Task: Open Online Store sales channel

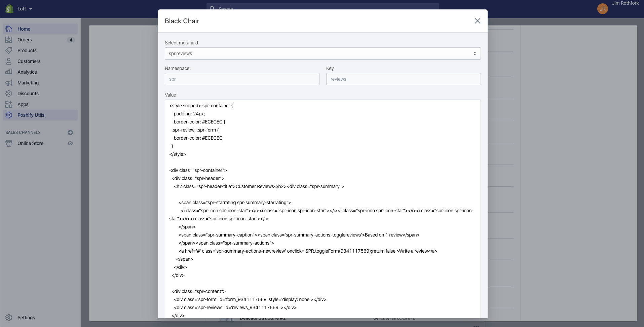Action: pyautogui.click(x=30, y=143)
